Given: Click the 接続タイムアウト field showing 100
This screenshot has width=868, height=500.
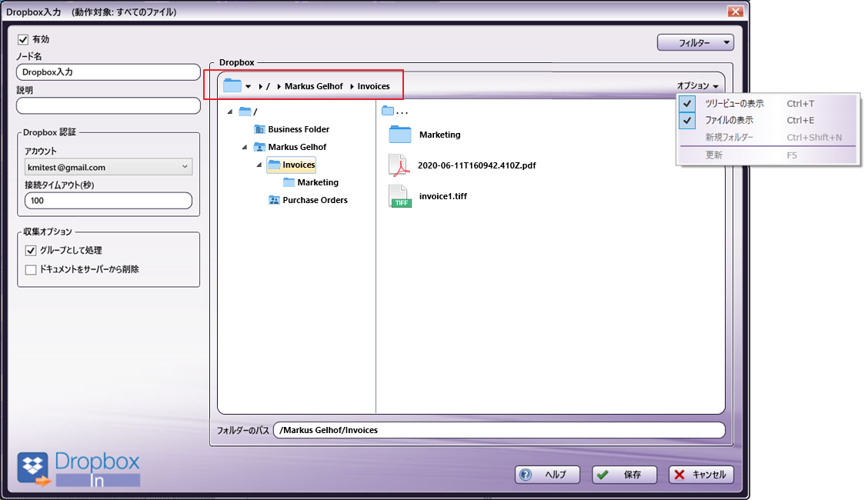Looking at the screenshot, I should coord(108,201).
